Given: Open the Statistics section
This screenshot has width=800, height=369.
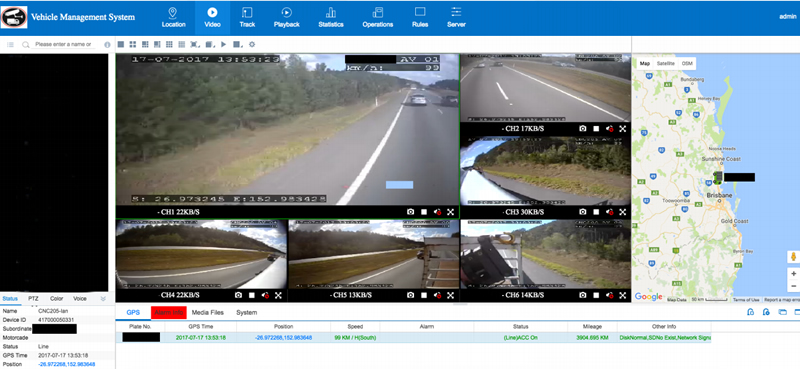Looking at the screenshot, I should [x=331, y=17].
